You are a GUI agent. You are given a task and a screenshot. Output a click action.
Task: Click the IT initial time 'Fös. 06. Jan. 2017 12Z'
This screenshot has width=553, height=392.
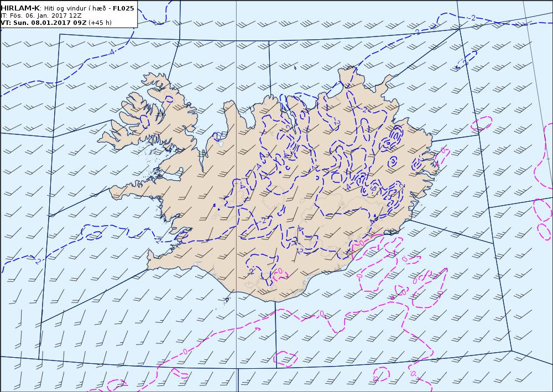[x=45, y=15]
